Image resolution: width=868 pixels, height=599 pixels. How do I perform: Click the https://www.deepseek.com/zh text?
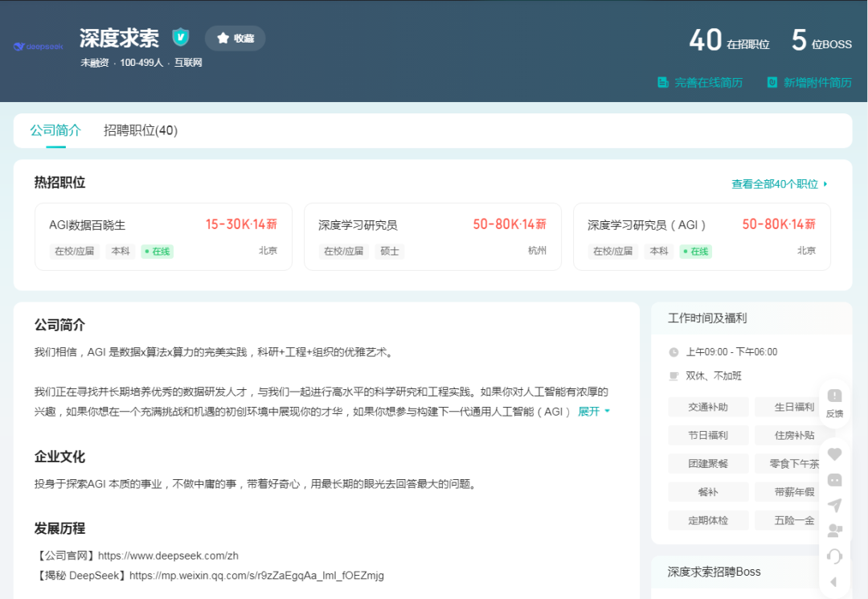168,556
